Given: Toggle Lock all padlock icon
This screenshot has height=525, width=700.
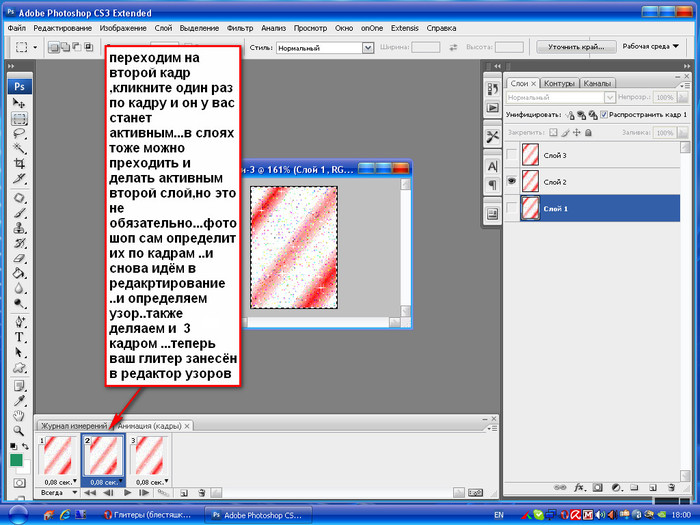Looking at the screenshot, I should point(588,133).
